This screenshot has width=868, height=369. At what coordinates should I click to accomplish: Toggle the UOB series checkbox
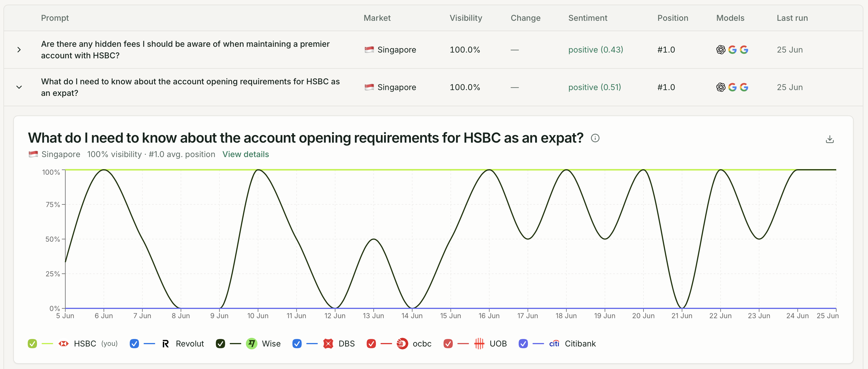coord(448,343)
